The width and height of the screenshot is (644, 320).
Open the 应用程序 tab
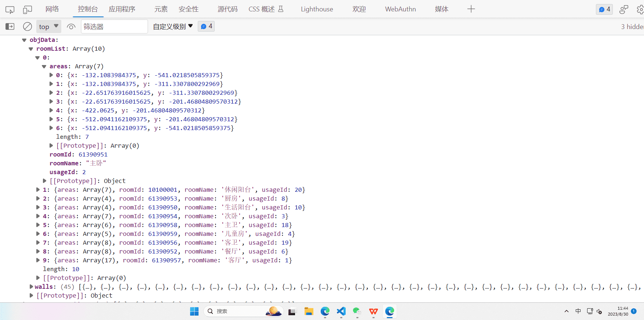(x=122, y=9)
